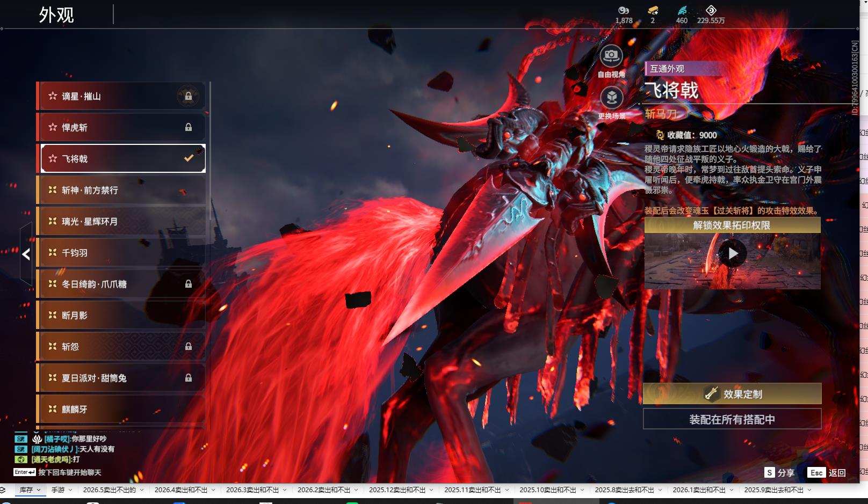Click the 按下回车键开始聊天 chat prompt
This screenshot has height=504, width=868.
pyautogui.click(x=70, y=472)
